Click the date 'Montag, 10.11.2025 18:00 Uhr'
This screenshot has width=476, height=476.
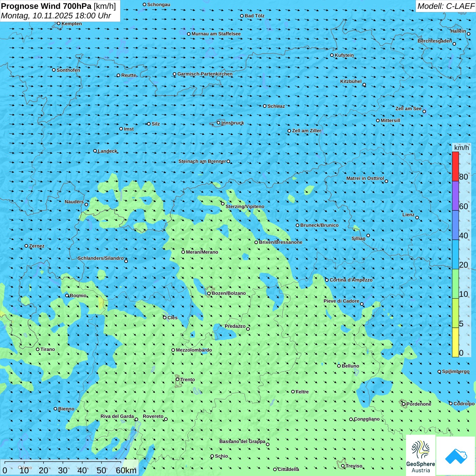pyautogui.click(x=56, y=16)
